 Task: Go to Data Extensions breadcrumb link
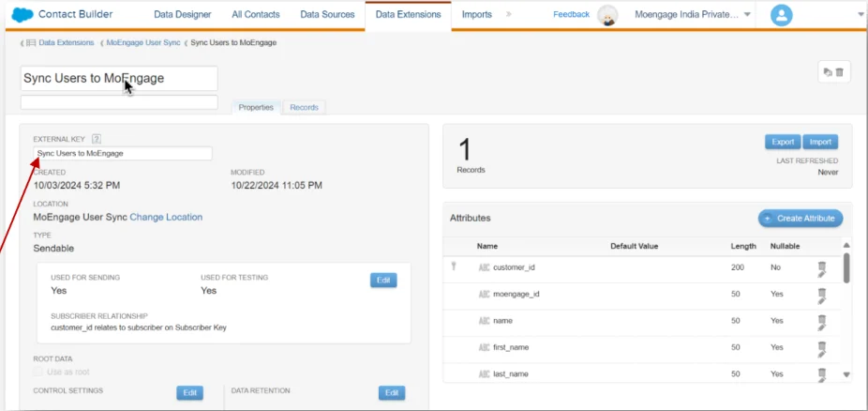point(67,42)
